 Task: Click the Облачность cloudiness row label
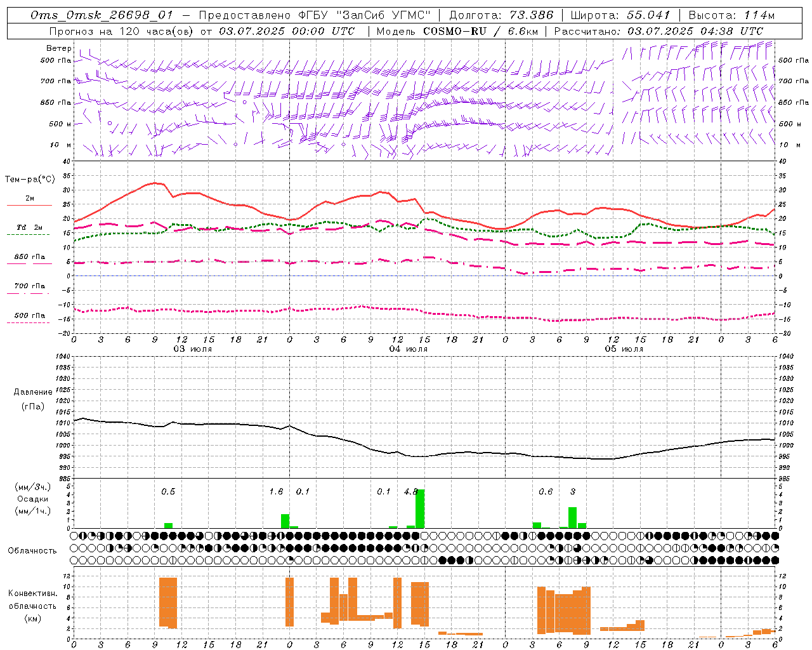32,551
